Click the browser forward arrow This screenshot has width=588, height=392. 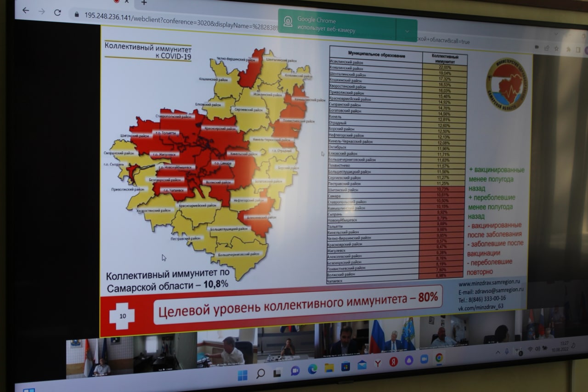tap(41, 11)
